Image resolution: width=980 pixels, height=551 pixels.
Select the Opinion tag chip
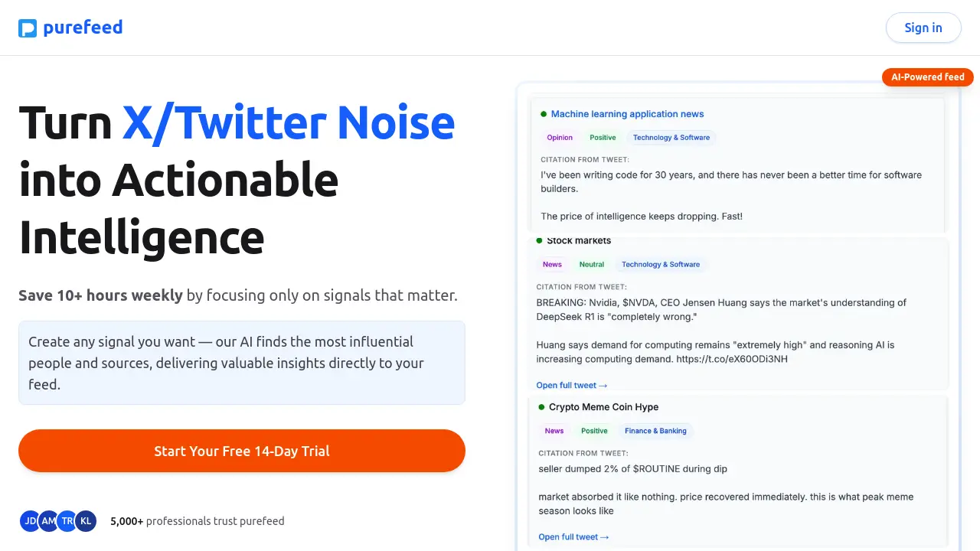coord(560,138)
